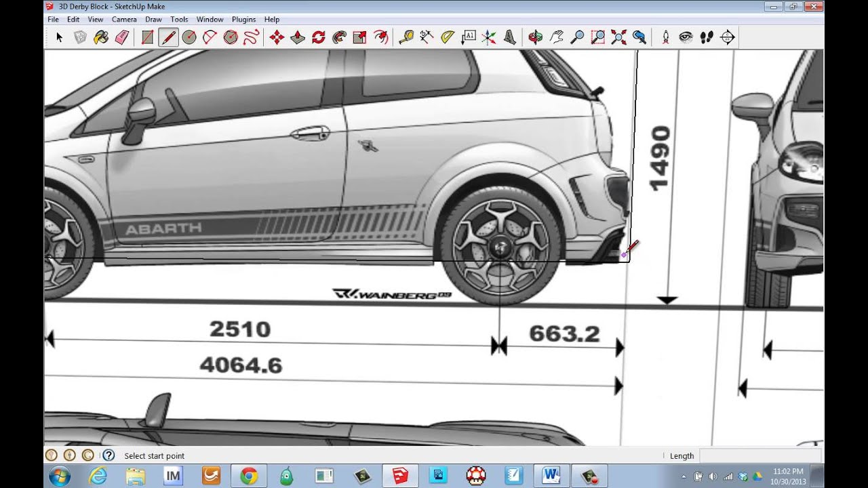Open the File menu
This screenshot has width=868, height=488.
53,20
